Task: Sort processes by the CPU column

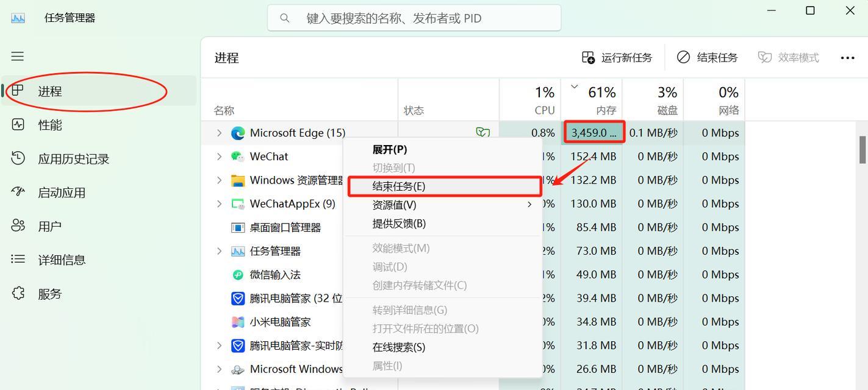Action: (x=530, y=100)
